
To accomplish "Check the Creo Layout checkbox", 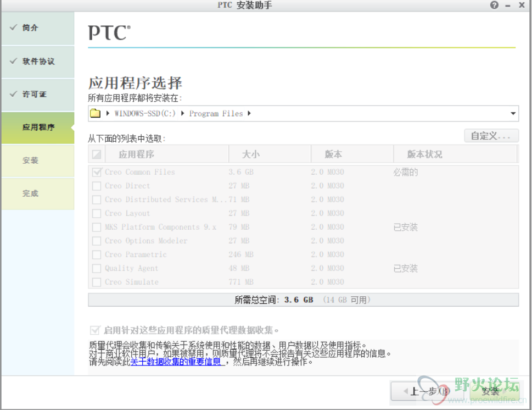I will (97, 213).
